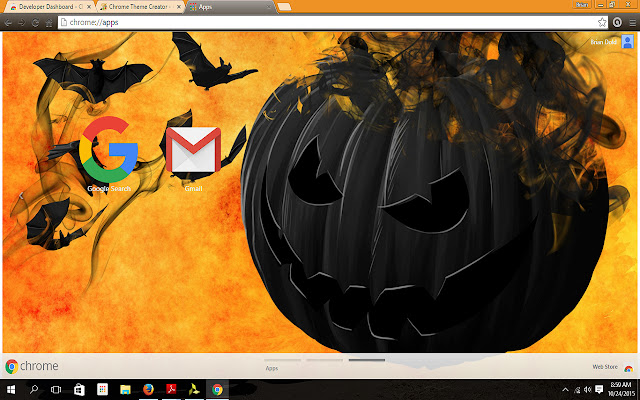Show hidden system tray icons
The image size is (640, 400).
(x=565, y=390)
